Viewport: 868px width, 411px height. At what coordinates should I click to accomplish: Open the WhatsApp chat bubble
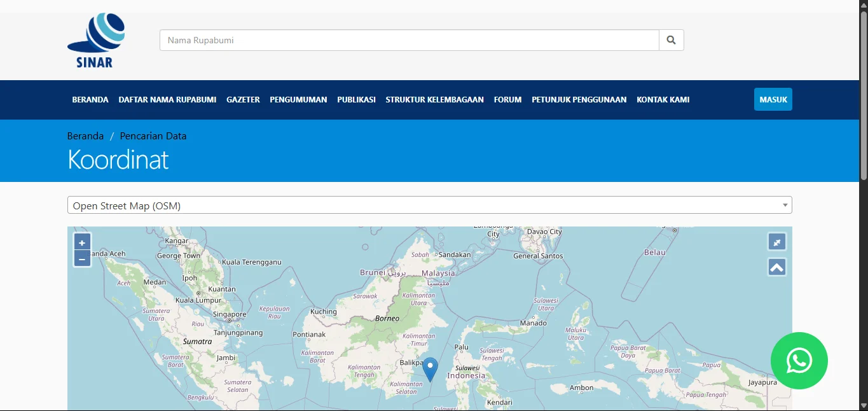pyautogui.click(x=799, y=361)
